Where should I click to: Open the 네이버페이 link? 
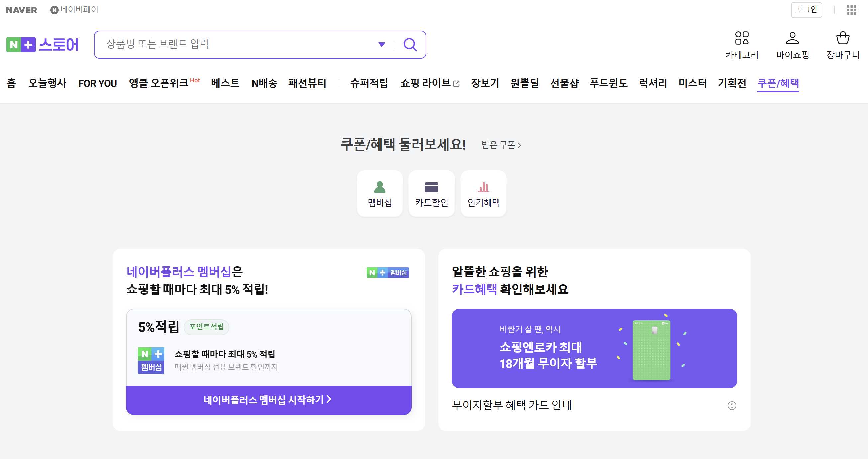pos(74,10)
